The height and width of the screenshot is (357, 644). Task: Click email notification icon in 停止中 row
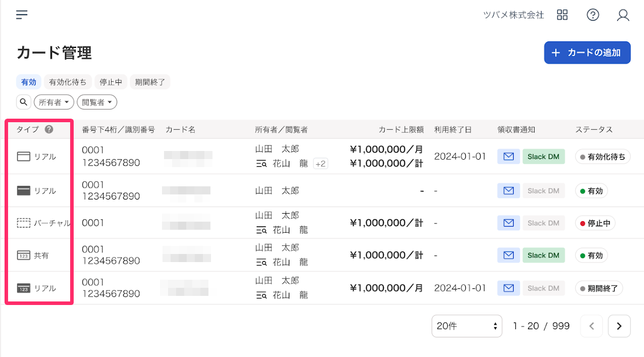coord(509,223)
